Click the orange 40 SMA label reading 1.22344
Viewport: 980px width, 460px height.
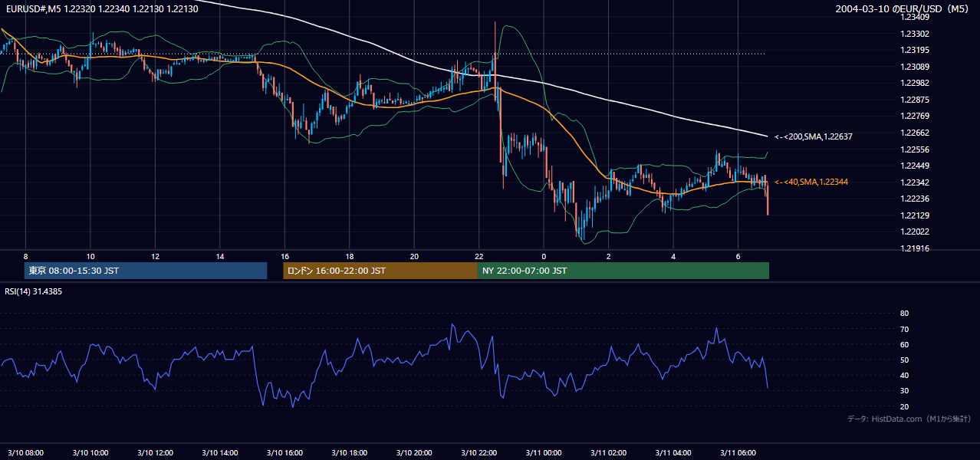[x=811, y=182]
